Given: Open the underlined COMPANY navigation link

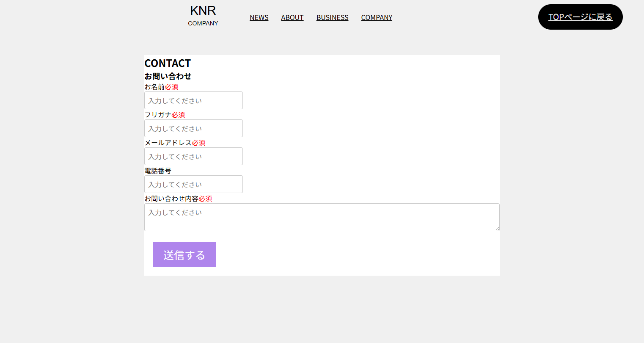Looking at the screenshot, I should 377,17.
